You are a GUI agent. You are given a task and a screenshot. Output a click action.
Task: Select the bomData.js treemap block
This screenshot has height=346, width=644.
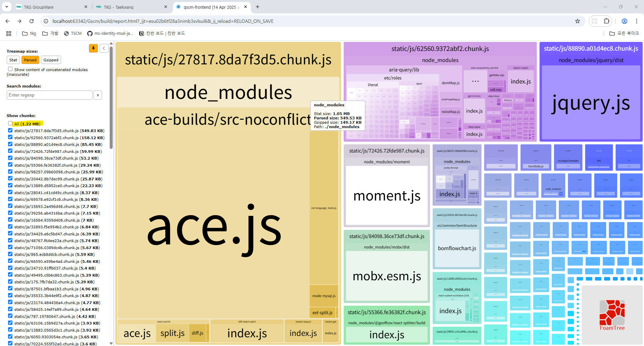(x=536, y=166)
